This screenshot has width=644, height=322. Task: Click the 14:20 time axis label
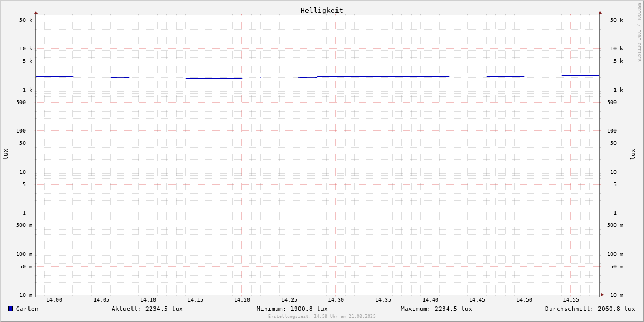(x=242, y=300)
